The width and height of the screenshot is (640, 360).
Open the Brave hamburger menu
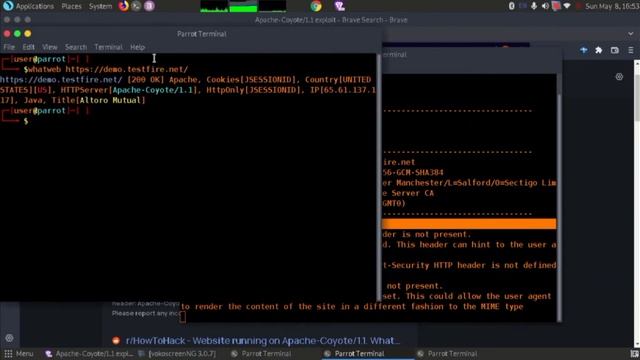tap(631, 50)
